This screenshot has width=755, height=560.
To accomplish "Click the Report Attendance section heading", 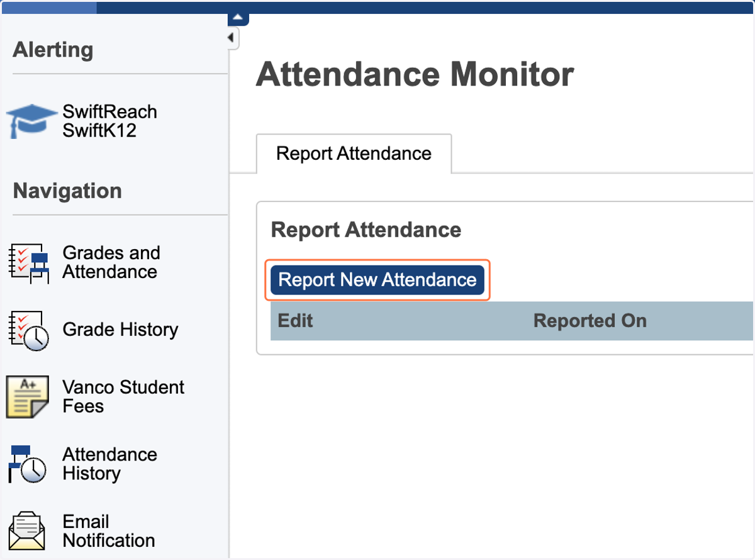I will [x=366, y=230].
